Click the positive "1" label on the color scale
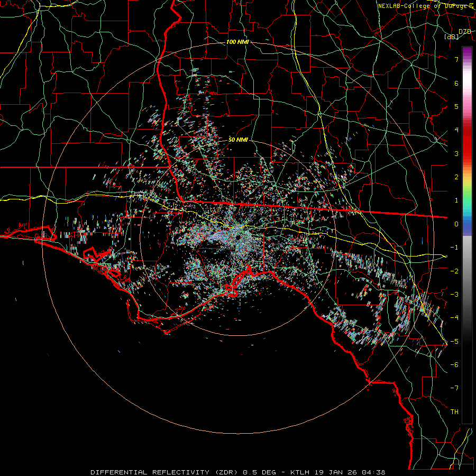The width and height of the screenshot is (476, 476). pos(456,200)
